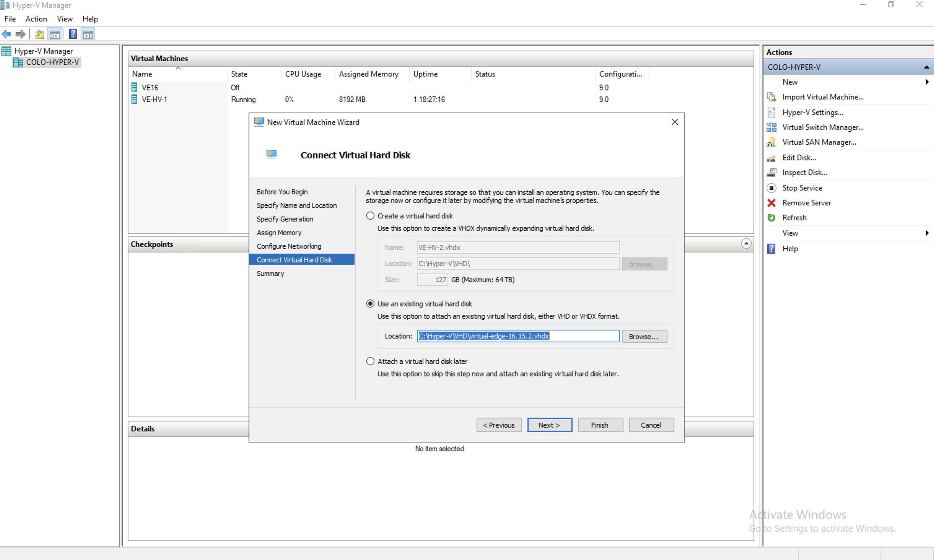The width and height of the screenshot is (934, 560).
Task: Open the File menu
Action: pos(10,19)
